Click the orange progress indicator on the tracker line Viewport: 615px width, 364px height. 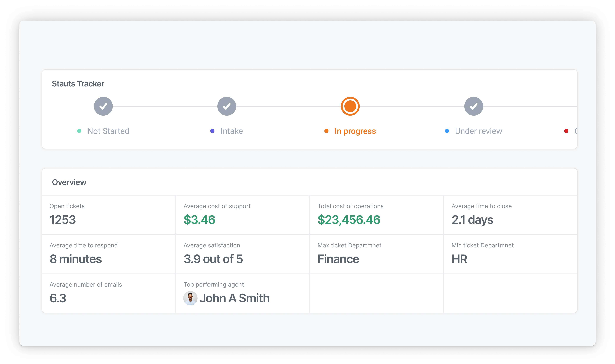pyautogui.click(x=350, y=106)
